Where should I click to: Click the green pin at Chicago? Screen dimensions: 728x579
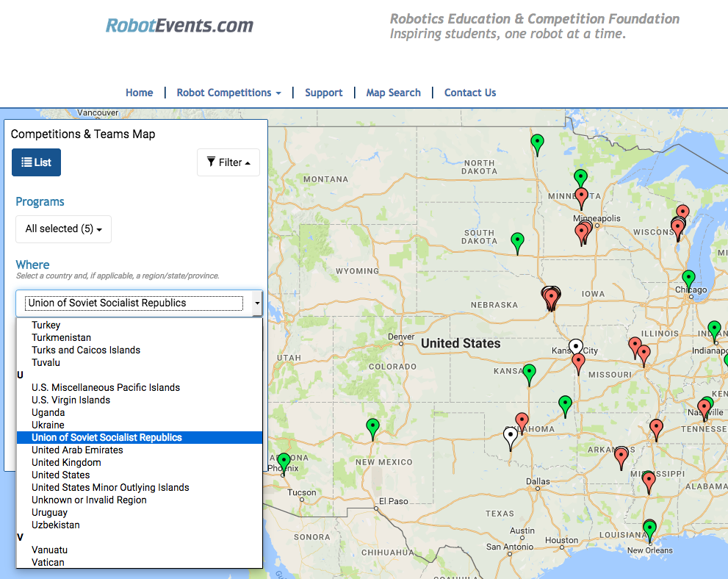[x=688, y=278]
